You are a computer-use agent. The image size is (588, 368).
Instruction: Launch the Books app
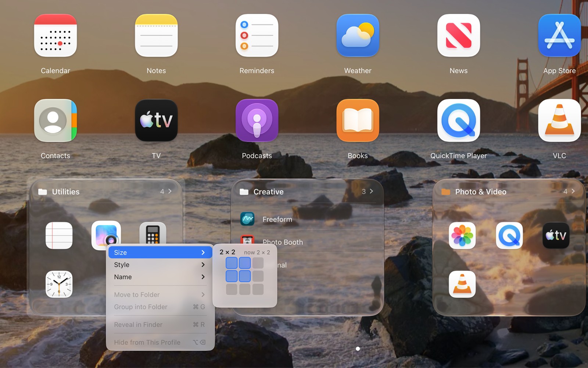tap(358, 120)
